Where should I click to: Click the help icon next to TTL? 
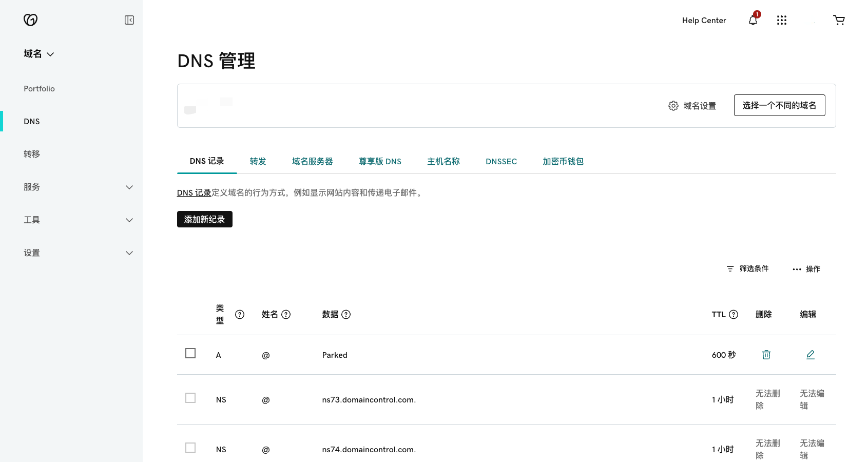[734, 315]
